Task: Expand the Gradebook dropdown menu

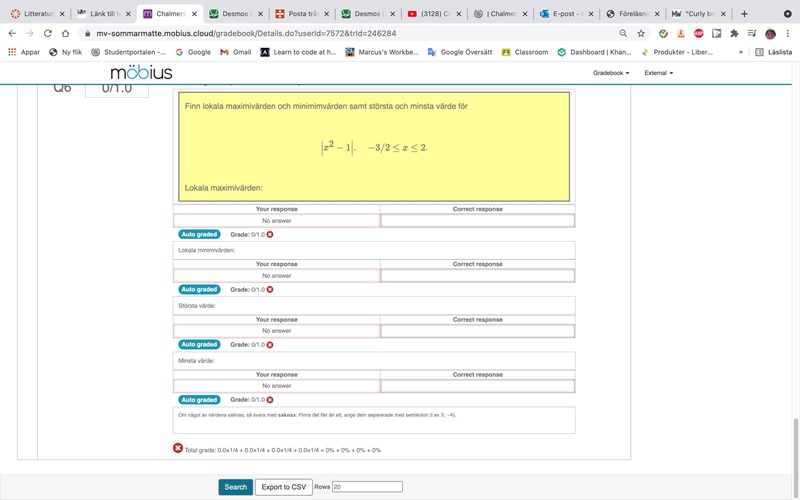Action: click(610, 73)
